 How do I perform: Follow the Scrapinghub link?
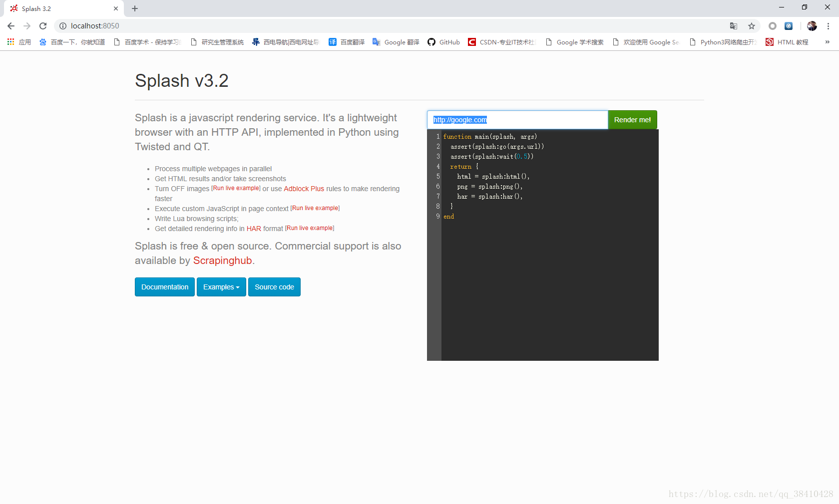[222, 260]
